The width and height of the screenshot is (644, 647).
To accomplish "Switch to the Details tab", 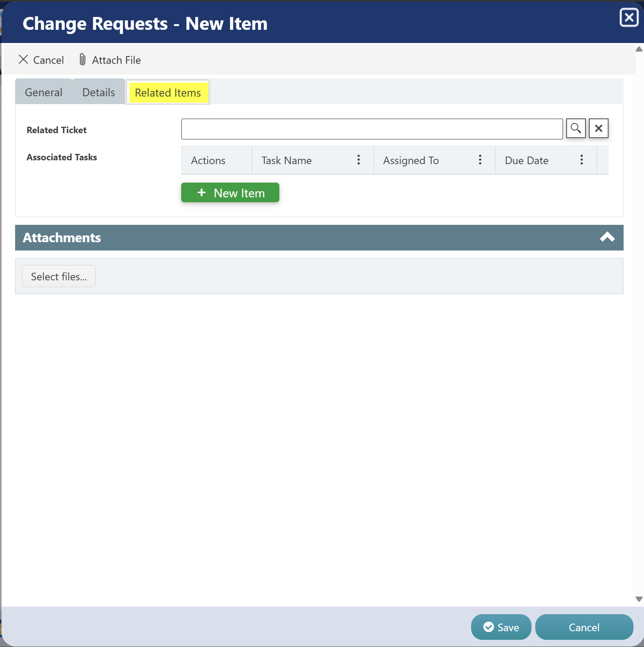I will [x=98, y=92].
